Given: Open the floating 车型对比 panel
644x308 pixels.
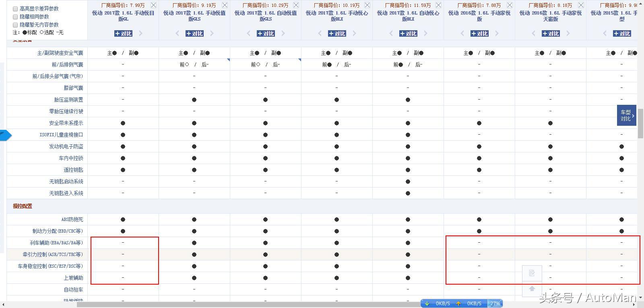Looking at the screenshot, I should 626,115.
